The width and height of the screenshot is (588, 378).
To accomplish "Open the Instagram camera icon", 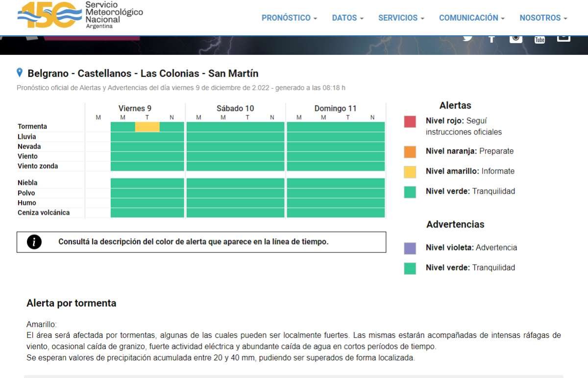I will (x=515, y=38).
